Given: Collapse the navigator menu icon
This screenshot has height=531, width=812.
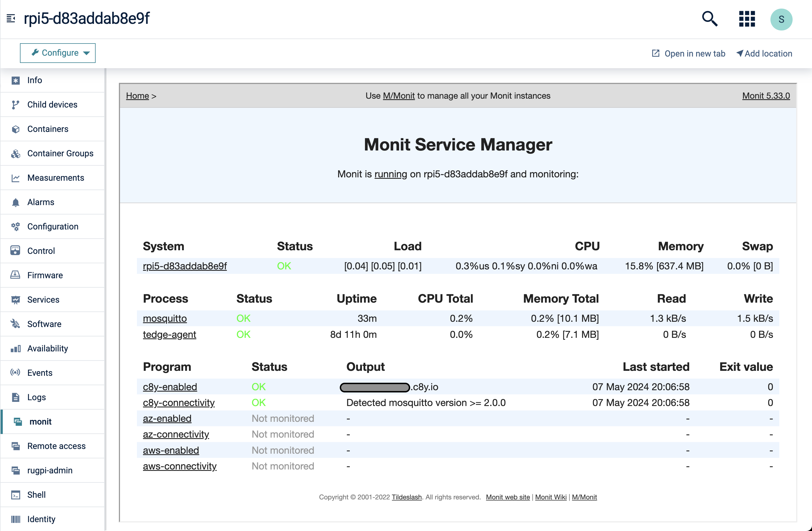Looking at the screenshot, I should pos(11,18).
